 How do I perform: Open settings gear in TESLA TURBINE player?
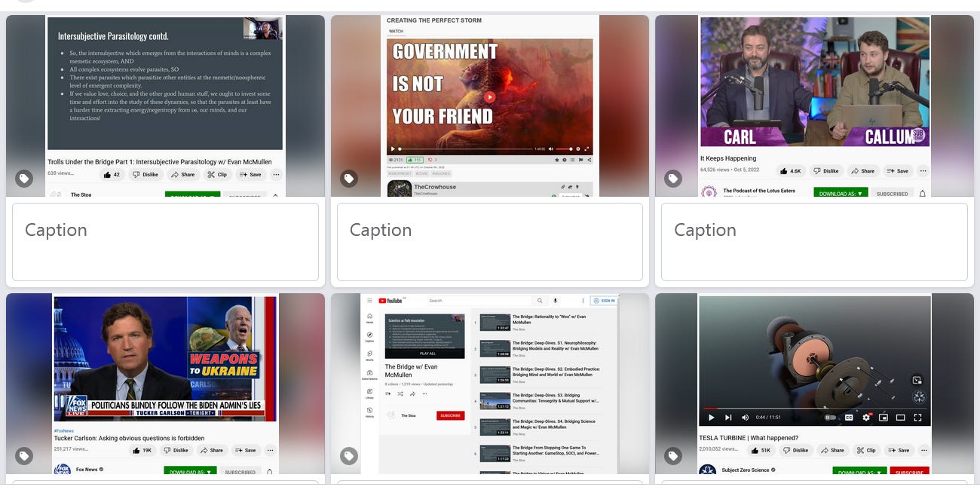tap(866, 418)
